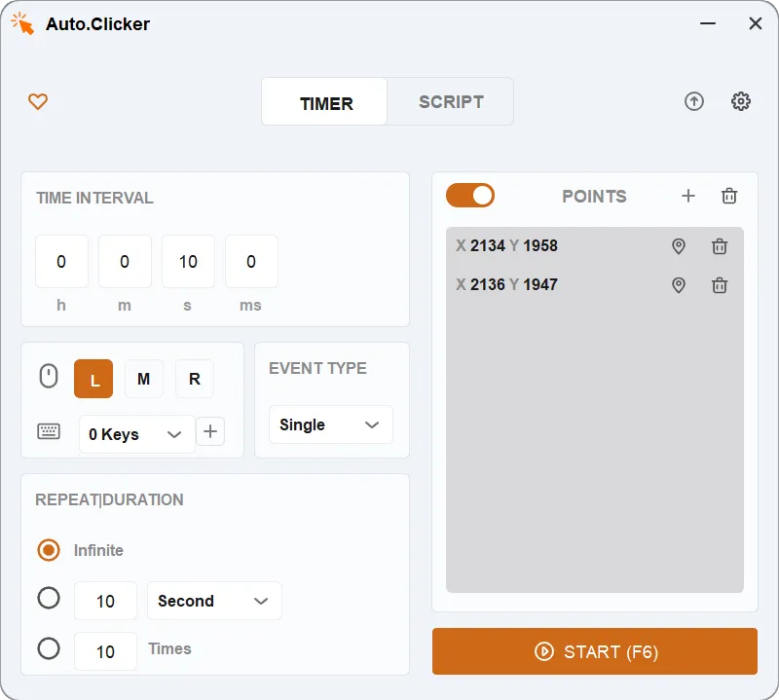Screen dimensions: 779x700
Task: Switch to the SCRIPT tab
Action: coord(449,101)
